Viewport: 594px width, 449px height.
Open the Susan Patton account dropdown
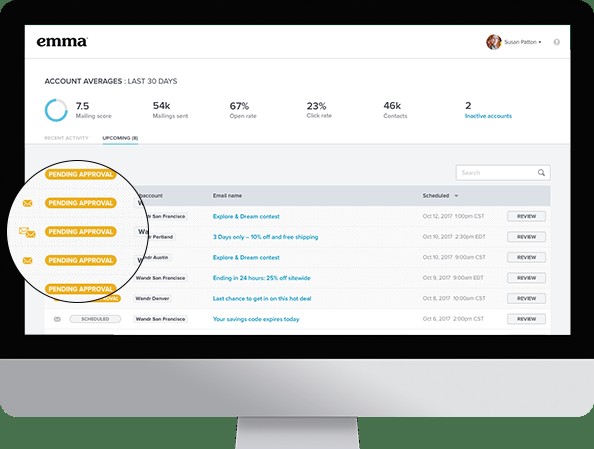[x=522, y=42]
